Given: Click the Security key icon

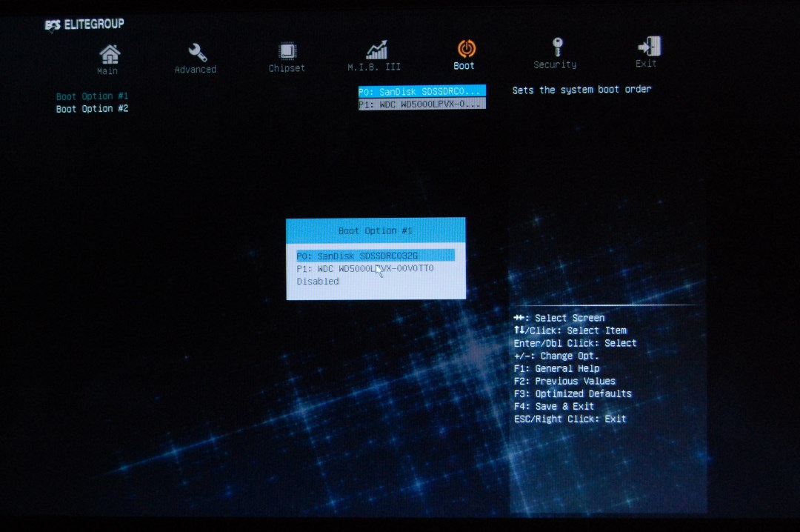Looking at the screenshot, I should coord(558,47).
